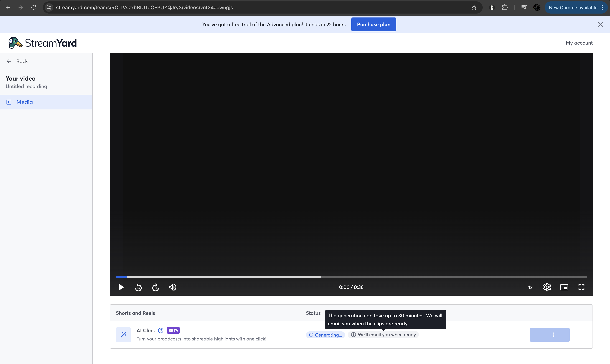
Task: Click the 0:00 / 0:38 time display
Action: click(x=351, y=287)
